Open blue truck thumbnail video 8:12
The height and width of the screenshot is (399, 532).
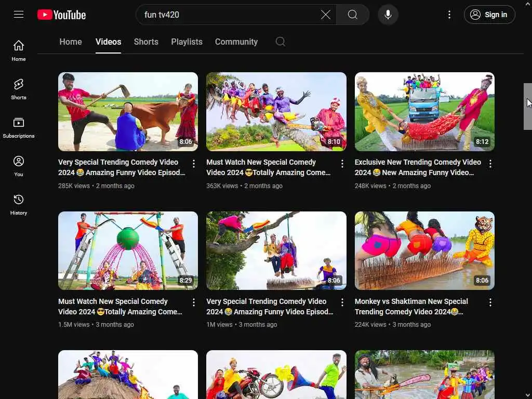(x=424, y=111)
